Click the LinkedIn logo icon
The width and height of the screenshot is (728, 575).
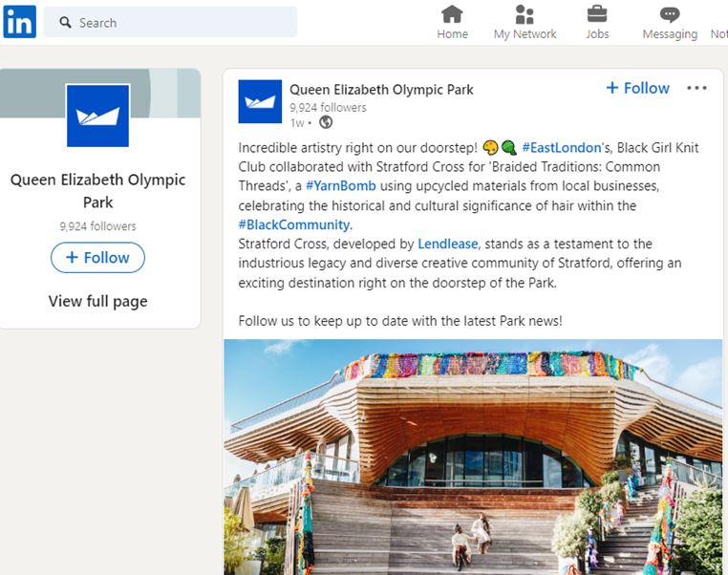click(x=19, y=21)
